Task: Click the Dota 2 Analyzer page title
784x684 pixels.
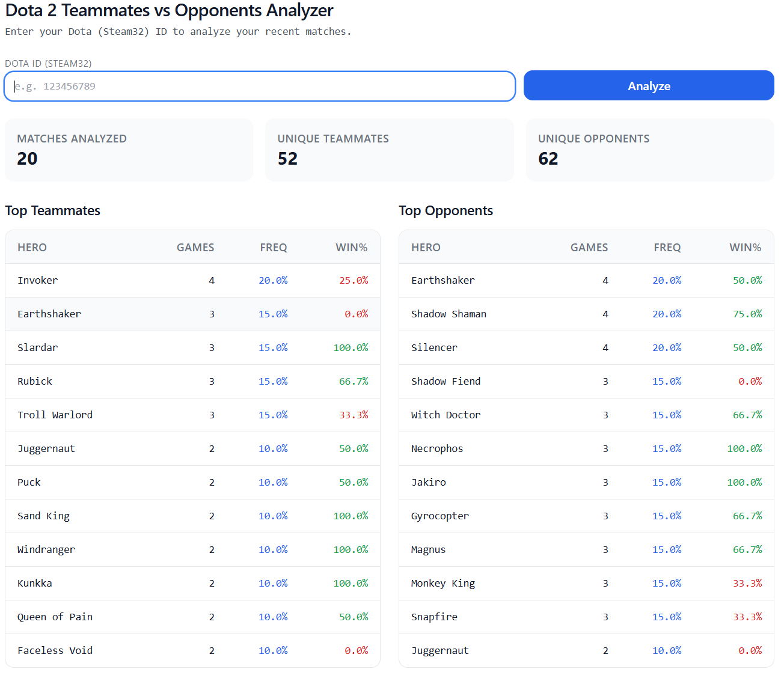Action: (169, 10)
